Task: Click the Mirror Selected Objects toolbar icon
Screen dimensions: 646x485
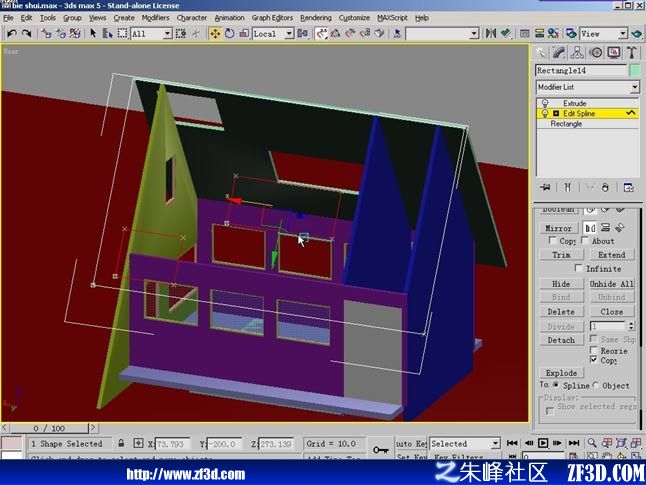Action: [491, 33]
